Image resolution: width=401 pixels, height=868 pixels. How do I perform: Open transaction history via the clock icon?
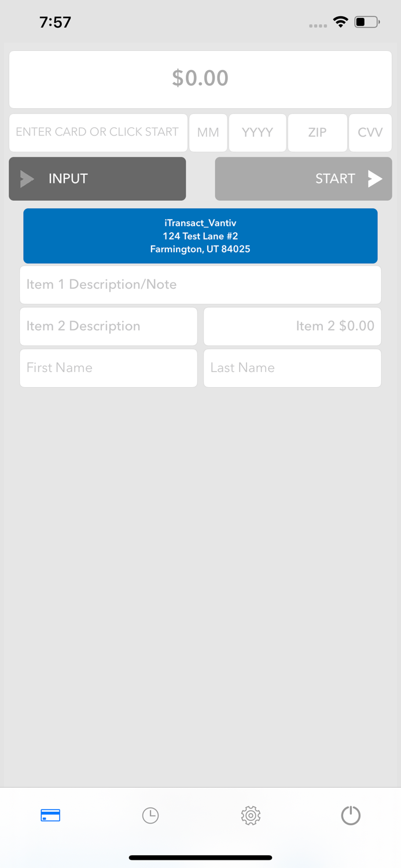click(x=150, y=815)
